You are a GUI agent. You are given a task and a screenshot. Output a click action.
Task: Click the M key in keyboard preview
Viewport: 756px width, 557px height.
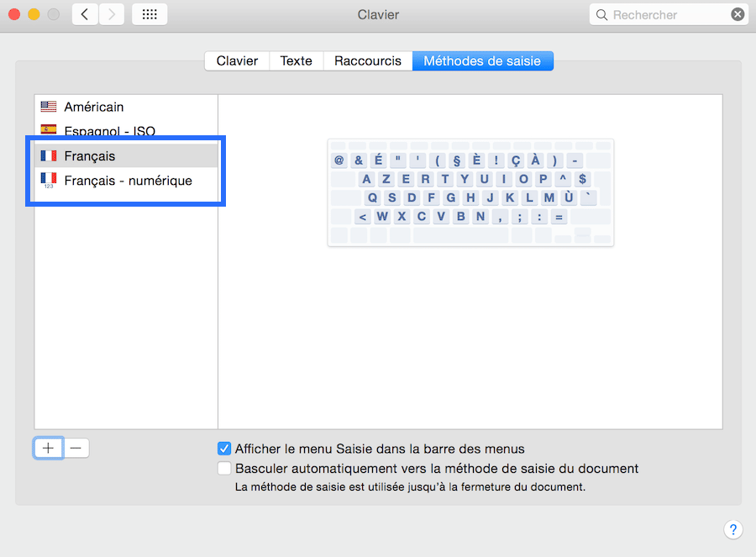coord(549,197)
